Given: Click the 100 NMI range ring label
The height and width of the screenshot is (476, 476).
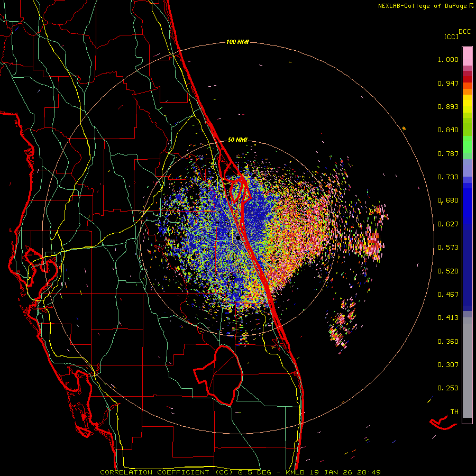Looking at the screenshot, I should point(237,42).
